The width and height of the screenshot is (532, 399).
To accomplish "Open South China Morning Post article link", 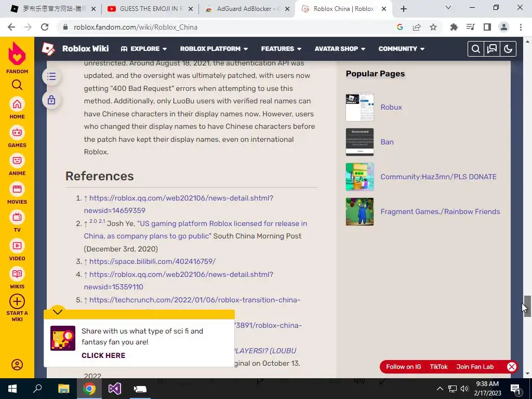I will click(x=195, y=230).
